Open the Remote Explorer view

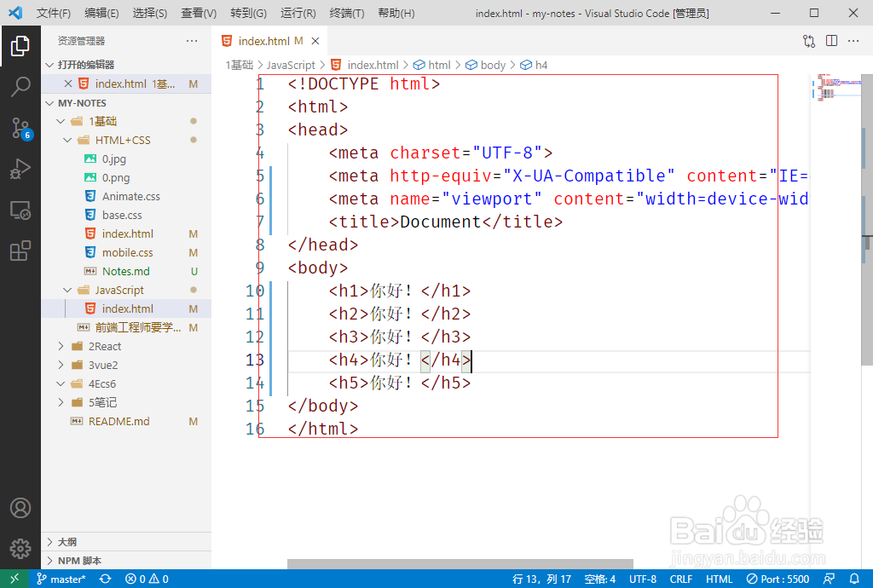coord(20,210)
